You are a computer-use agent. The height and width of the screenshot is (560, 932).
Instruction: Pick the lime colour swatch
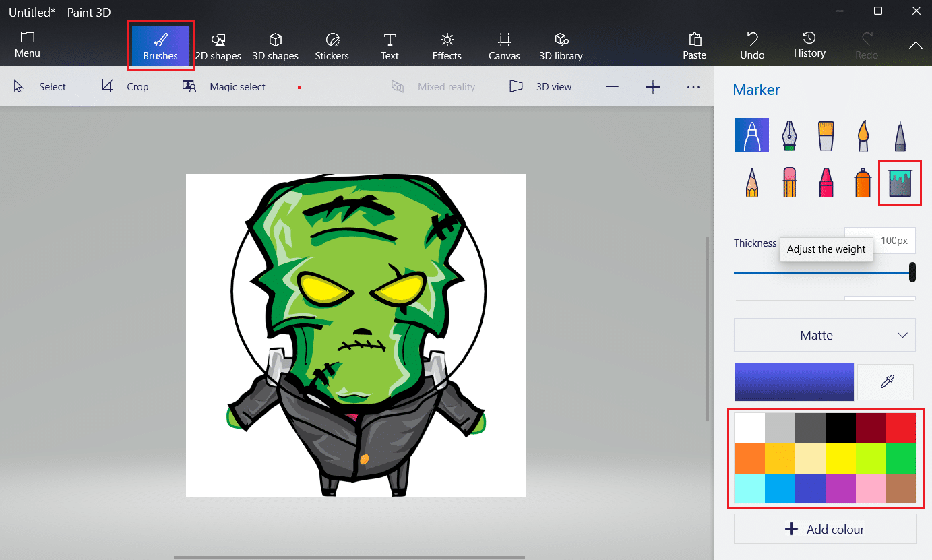871,458
